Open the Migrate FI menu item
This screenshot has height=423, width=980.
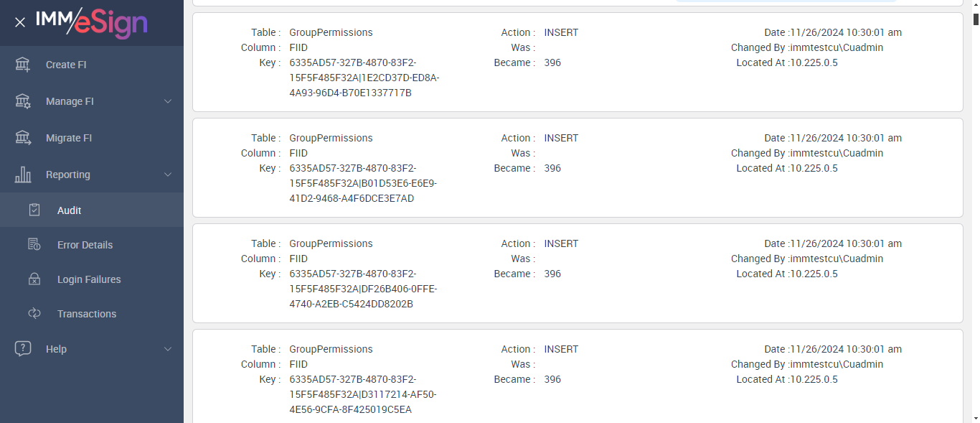click(69, 138)
